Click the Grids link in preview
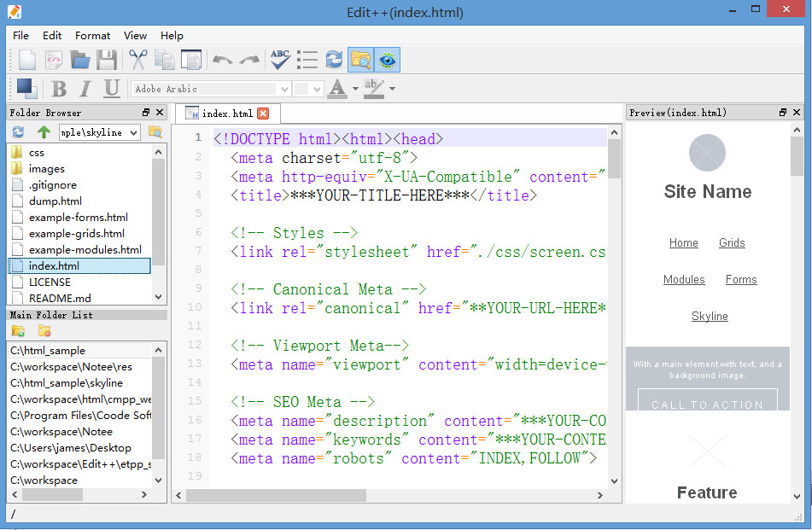The width and height of the screenshot is (812, 530). pos(732,243)
